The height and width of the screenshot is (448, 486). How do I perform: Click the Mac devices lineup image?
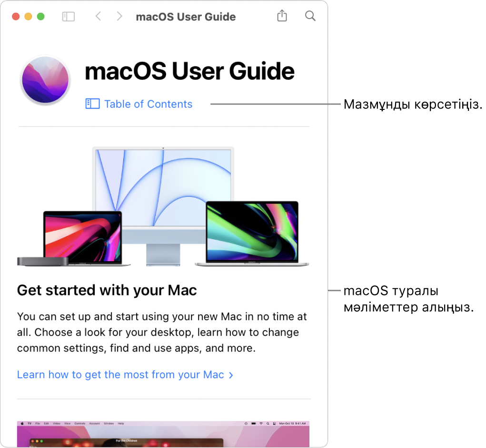[163, 207]
